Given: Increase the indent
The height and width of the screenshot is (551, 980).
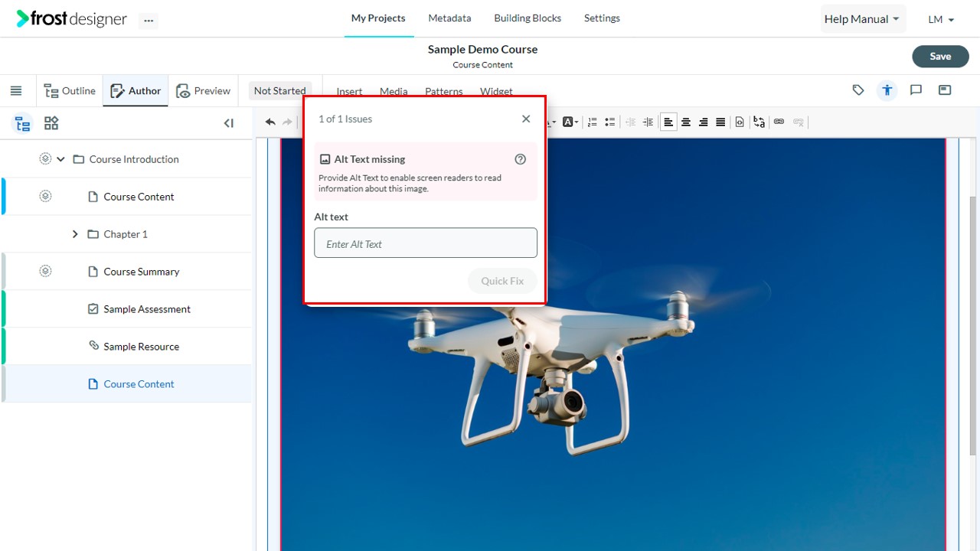Looking at the screenshot, I should click(648, 122).
